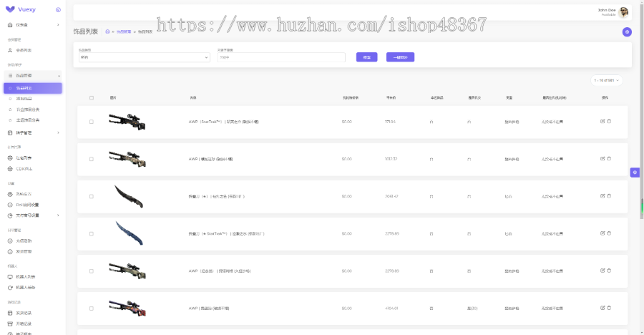The height and width of the screenshot is (335, 644).
Task: Edit the 折叠刀 StatTrak blue knife row
Action: coord(602,233)
